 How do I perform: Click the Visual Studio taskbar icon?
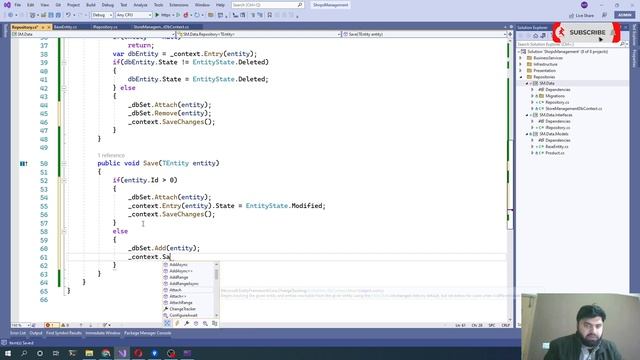click(x=122, y=353)
